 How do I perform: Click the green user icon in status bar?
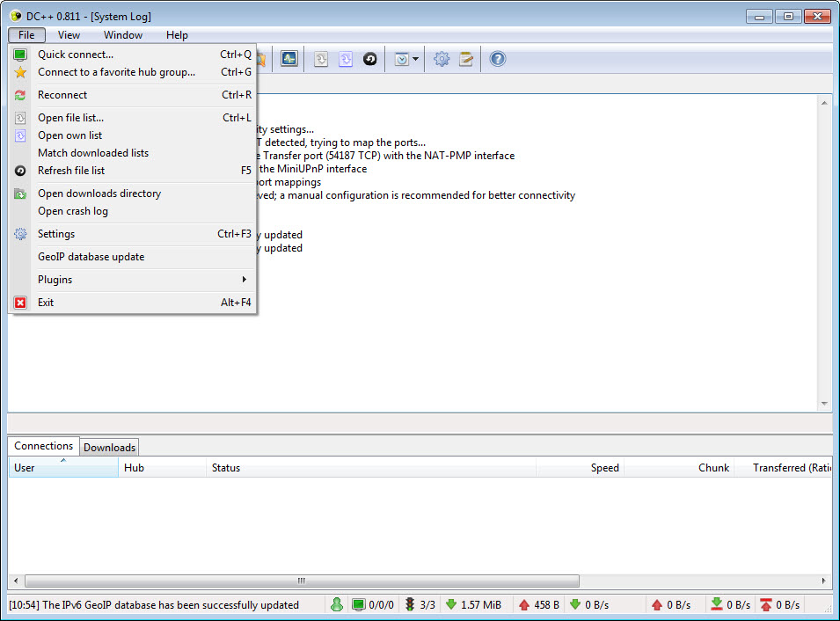click(x=337, y=604)
